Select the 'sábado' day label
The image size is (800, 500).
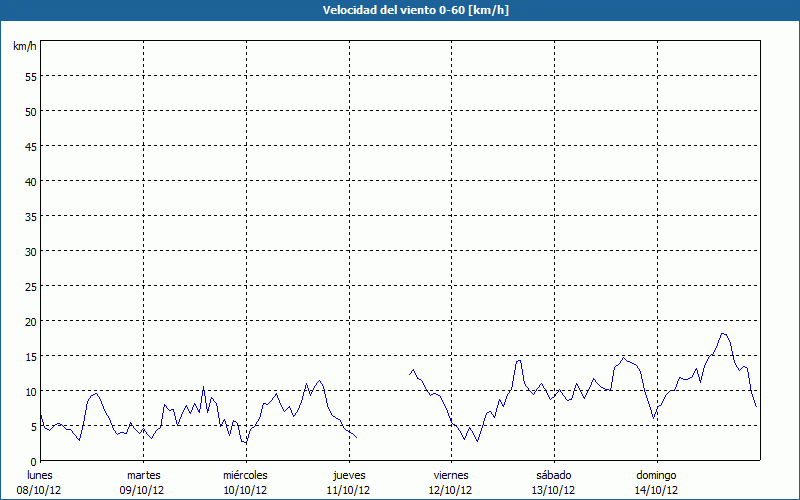point(553,475)
